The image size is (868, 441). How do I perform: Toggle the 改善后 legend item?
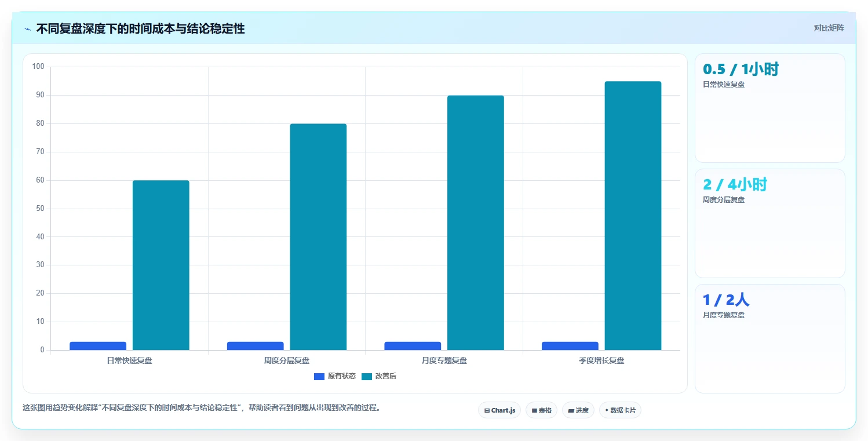[379, 376]
